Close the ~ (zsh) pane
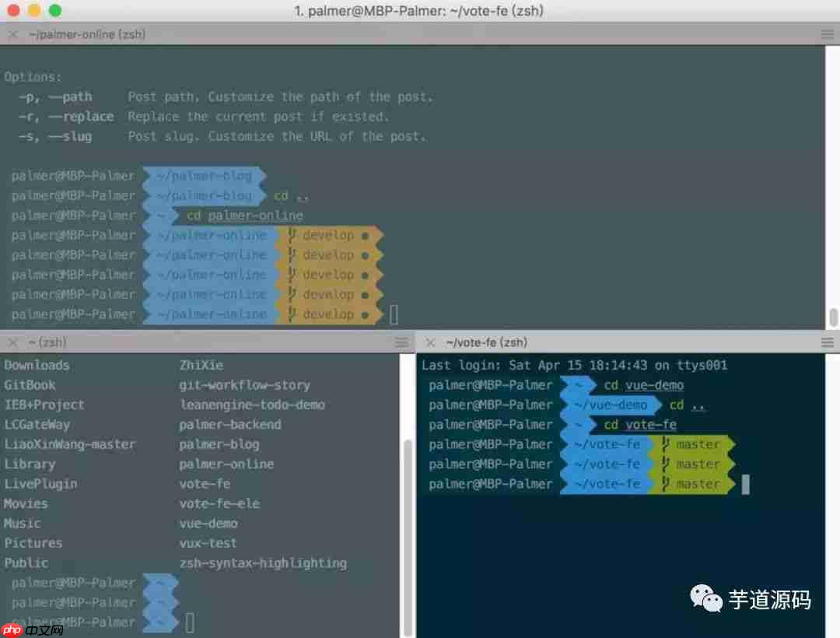The image size is (840, 638). (x=12, y=342)
